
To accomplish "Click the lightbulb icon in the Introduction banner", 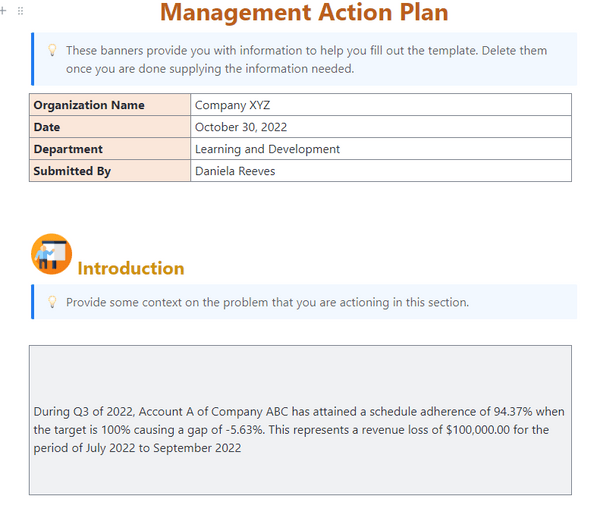I will point(52,302).
